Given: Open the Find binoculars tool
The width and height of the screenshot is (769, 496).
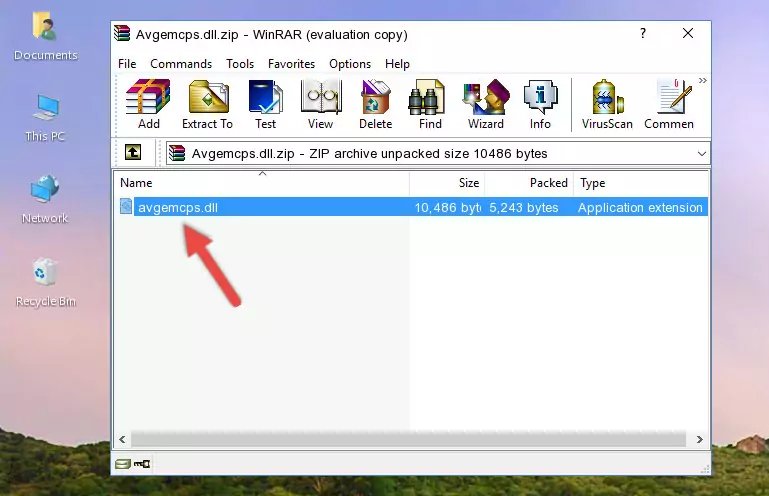Looking at the screenshot, I should point(430,104).
